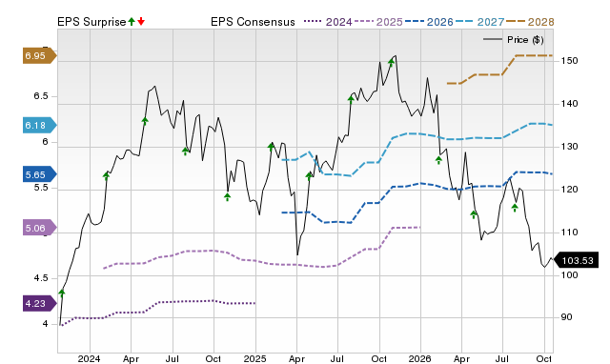Viewport: 610px width, 364px height.
Task: Click the 5.65 dark blue value tag
Action: pos(39,174)
